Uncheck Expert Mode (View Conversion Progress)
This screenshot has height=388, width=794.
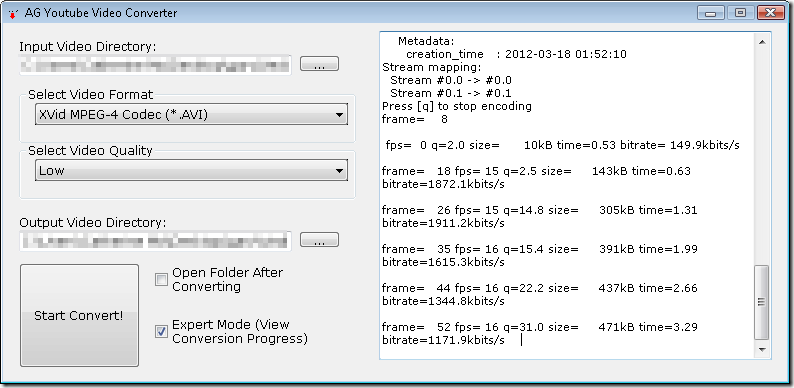[x=161, y=332]
